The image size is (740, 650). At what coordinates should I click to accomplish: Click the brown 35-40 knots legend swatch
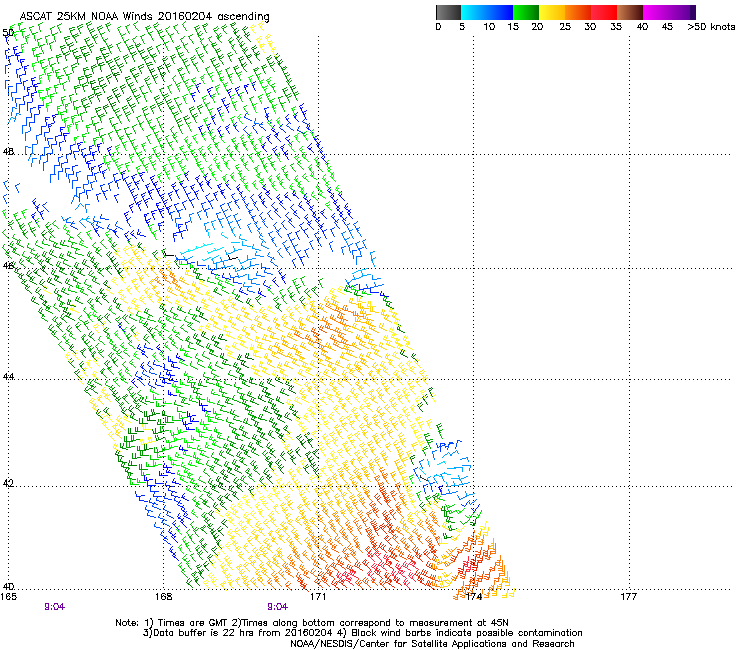tap(630, 12)
